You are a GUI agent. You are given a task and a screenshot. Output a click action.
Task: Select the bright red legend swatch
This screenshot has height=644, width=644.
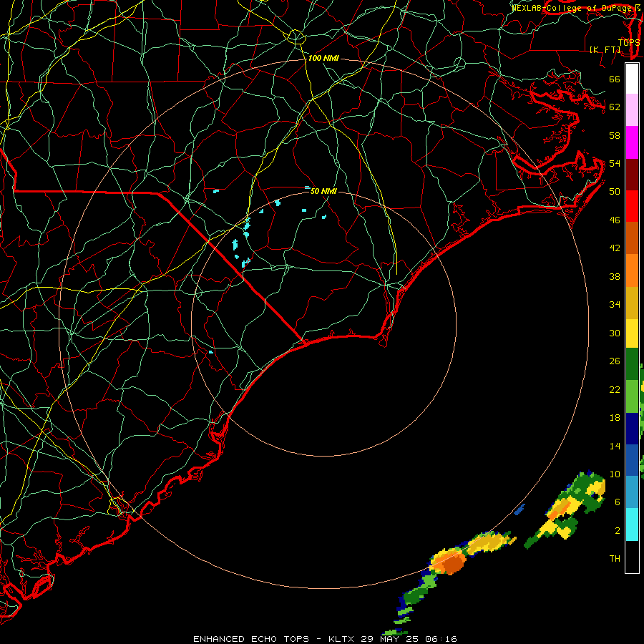pyautogui.click(x=632, y=206)
